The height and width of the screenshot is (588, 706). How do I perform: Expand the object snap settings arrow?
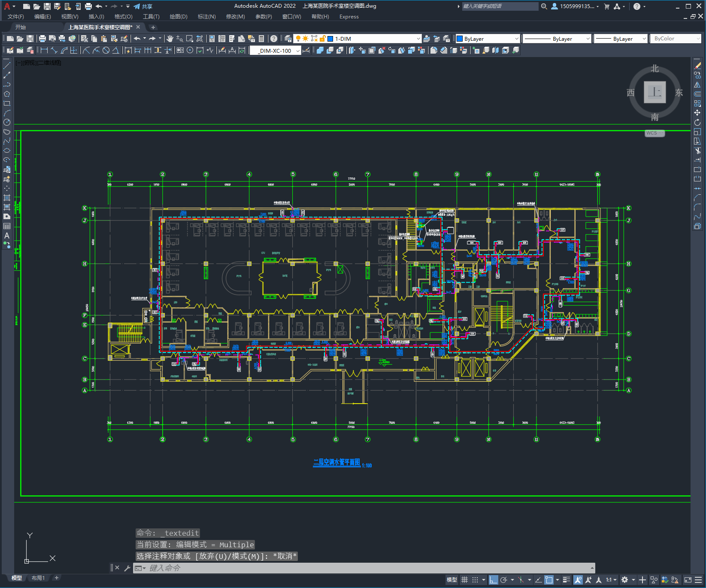(x=557, y=580)
